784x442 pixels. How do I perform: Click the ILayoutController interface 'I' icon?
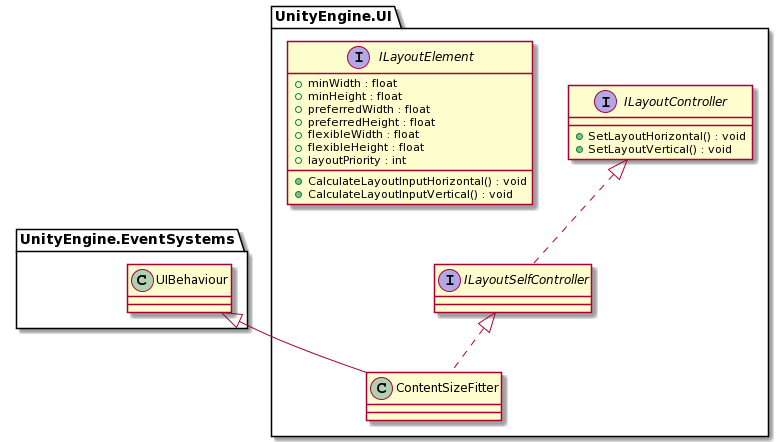pyautogui.click(x=606, y=102)
